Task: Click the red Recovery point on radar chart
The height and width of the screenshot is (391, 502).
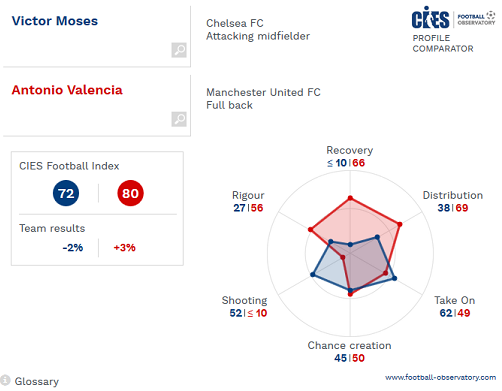Action: click(350, 198)
